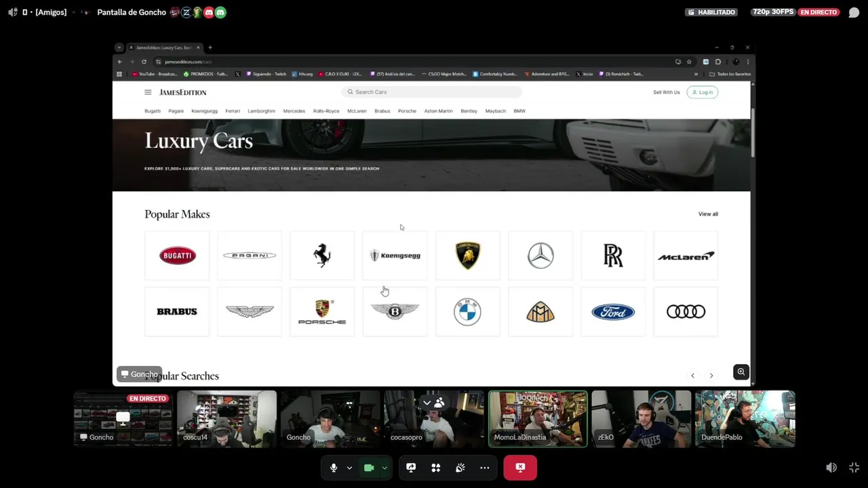Select the Porsche crest logo card
The image size is (868, 488).
322,312
